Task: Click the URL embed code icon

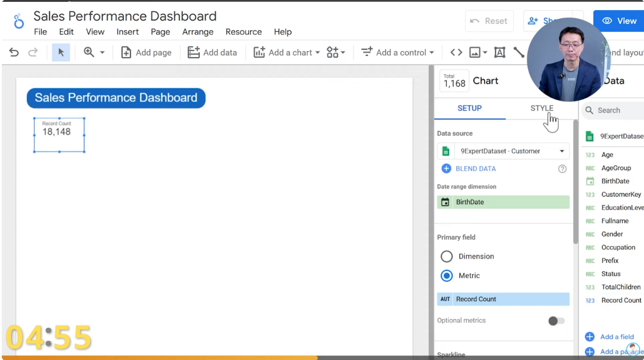Action: tap(456, 52)
